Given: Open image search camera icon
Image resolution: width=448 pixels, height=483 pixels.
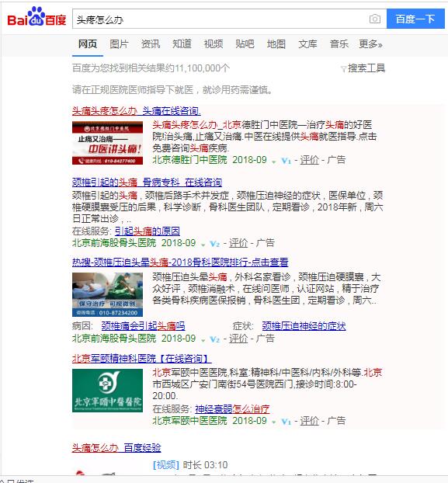Looking at the screenshot, I should (375, 19).
